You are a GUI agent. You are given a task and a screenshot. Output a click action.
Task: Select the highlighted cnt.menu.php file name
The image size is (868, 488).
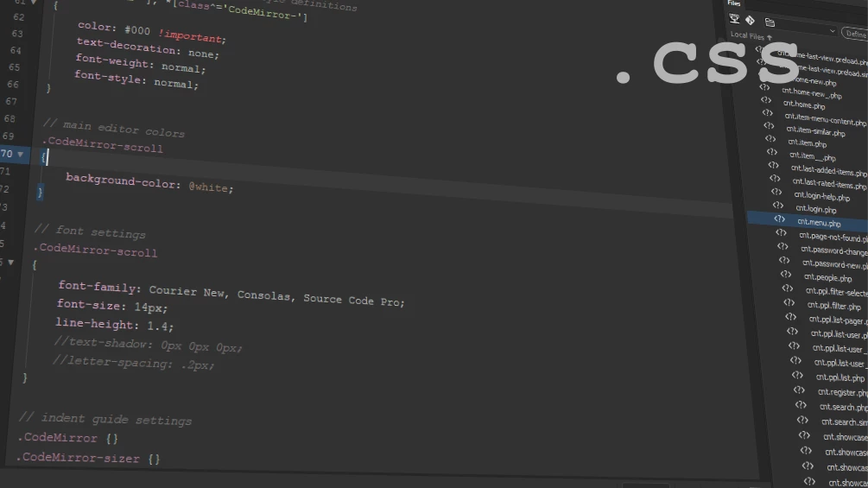(819, 223)
